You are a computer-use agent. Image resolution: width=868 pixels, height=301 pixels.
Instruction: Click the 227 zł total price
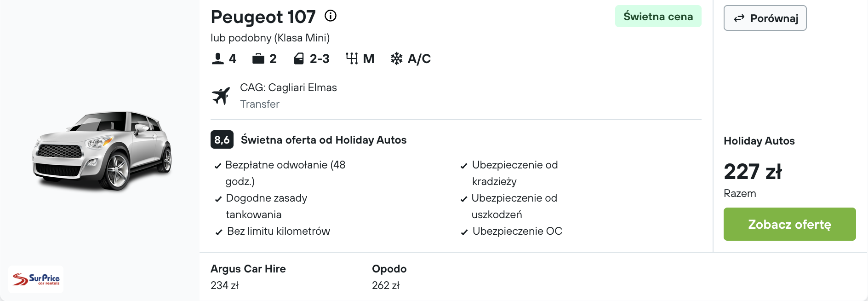pyautogui.click(x=753, y=172)
